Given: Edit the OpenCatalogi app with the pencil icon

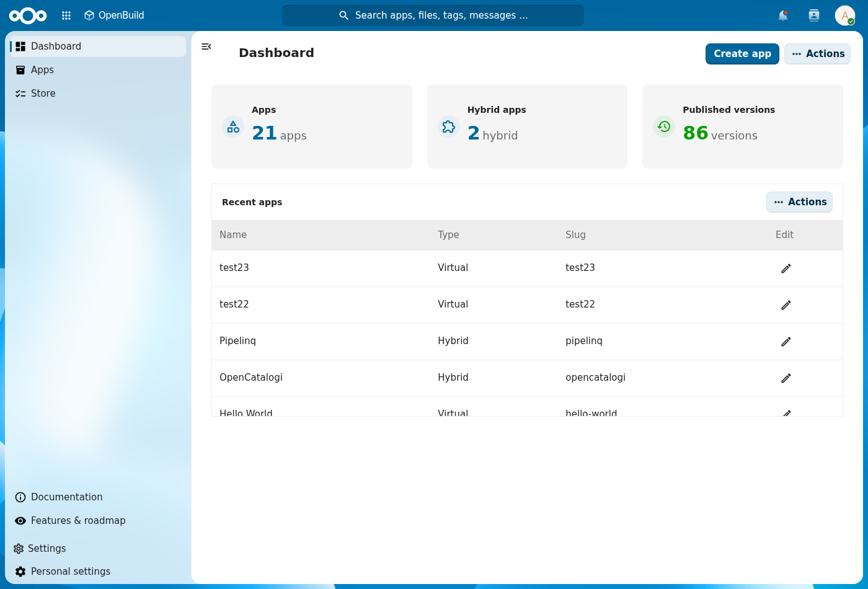Looking at the screenshot, I should 786,378.
